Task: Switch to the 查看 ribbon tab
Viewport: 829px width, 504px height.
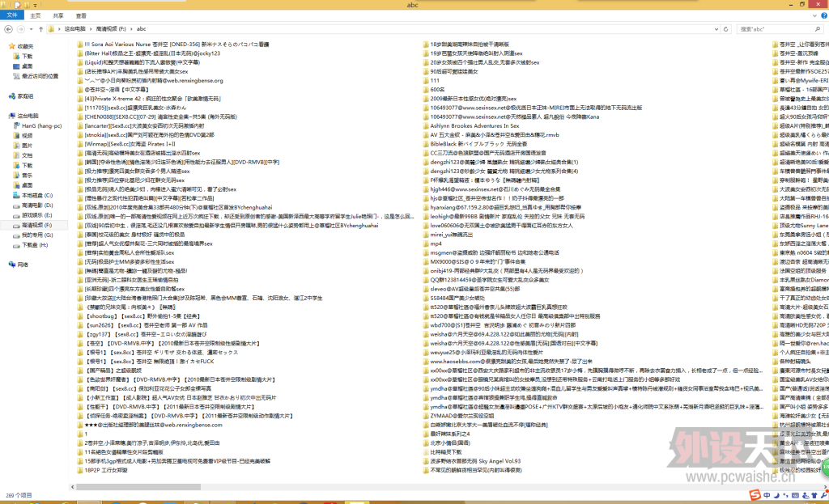Action: (81, 16)
